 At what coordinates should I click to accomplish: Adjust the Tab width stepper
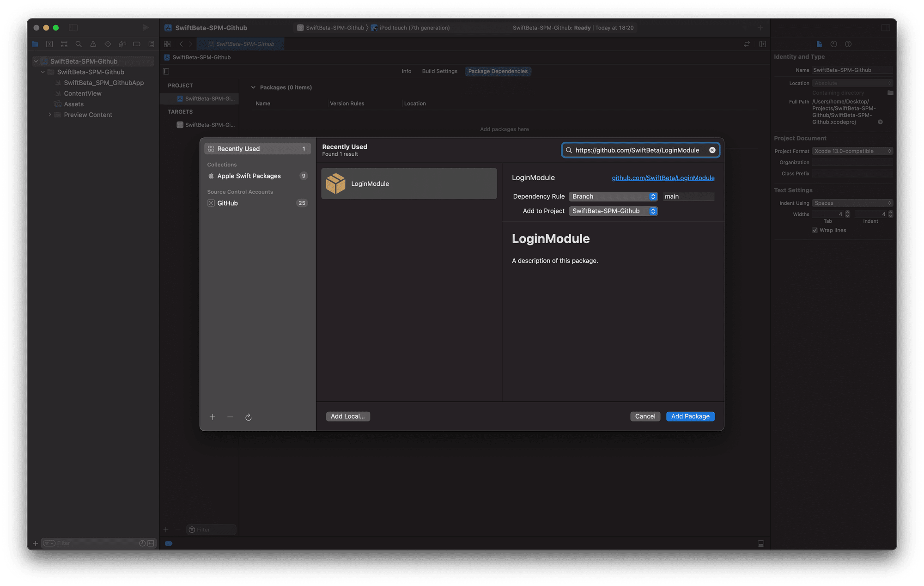click(x=847, y=214)
